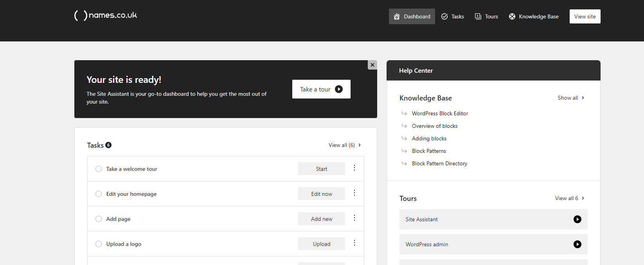Viewport: 644px width, 265px height.
Task: Dismiss the 'Your site is ready' banner
Action: pos(372,65)
